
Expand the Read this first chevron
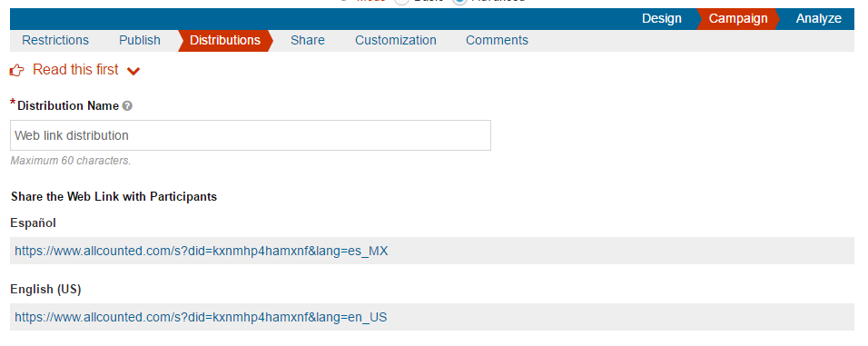[133, 71]
